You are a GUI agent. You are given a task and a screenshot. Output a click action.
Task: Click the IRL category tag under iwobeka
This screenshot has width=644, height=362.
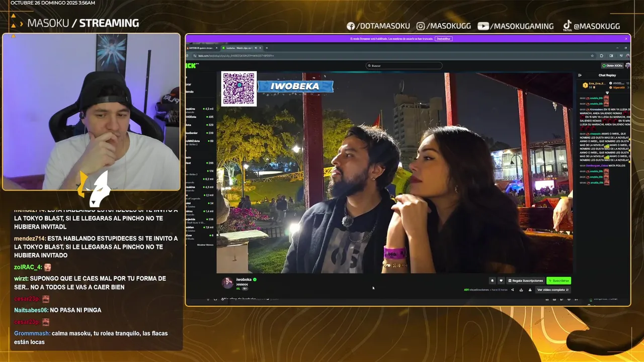tap(238, 289)
